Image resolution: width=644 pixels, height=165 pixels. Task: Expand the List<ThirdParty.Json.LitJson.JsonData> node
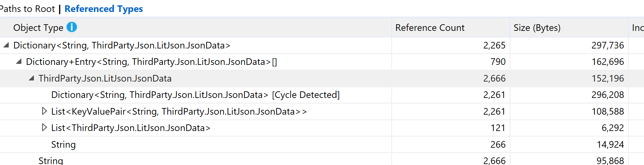click(44, 128)
